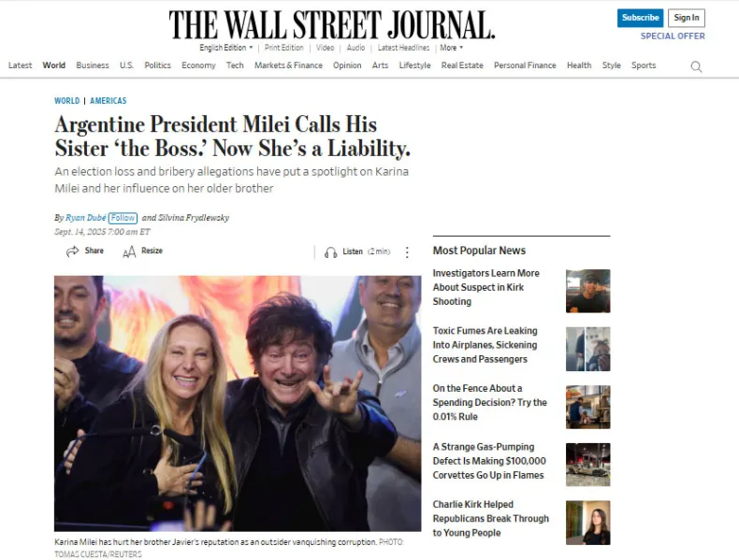Viewport: 739px width, 560px height.
Task: Expand the English Edition dropdown
Action: pos(226,48)
